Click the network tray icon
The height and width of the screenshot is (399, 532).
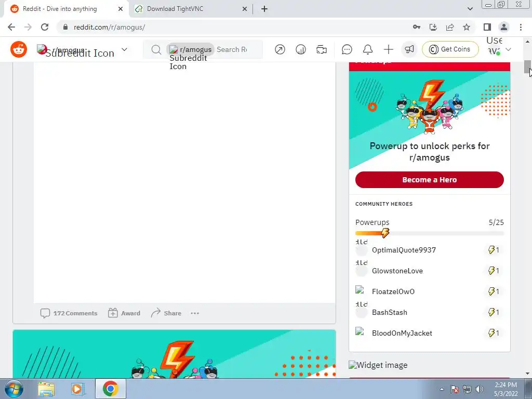(467, 389)
